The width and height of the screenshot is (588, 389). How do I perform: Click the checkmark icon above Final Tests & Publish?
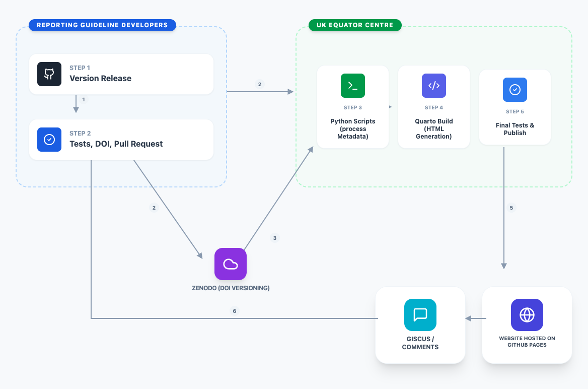pyautogui.click(x=514, y=90)
